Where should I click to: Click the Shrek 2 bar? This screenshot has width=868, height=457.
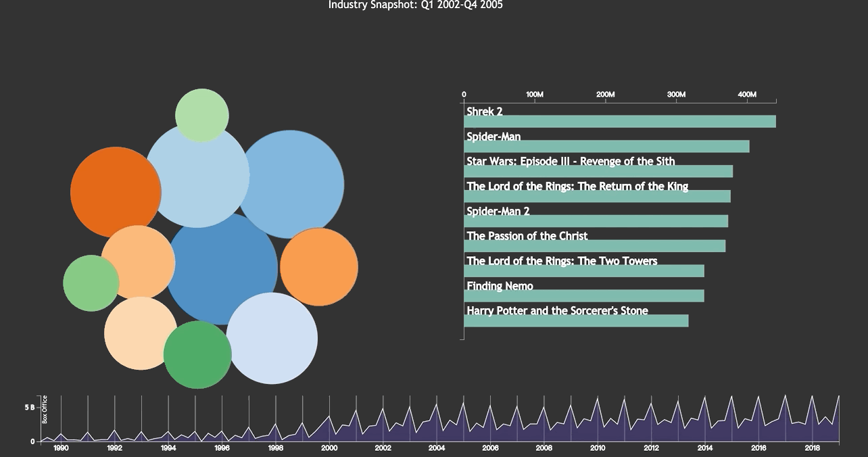[619, 122]
